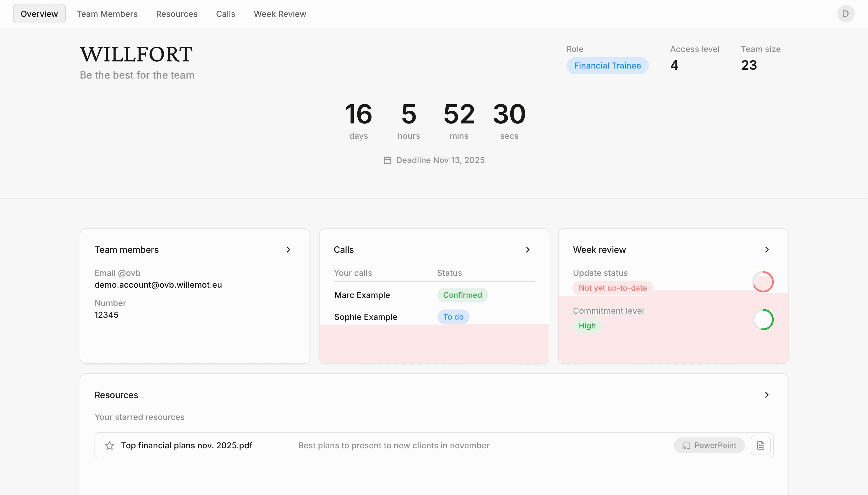Click the Commitment level green progress ring
Screen dimensions: 868x495
tap(763, 320)
